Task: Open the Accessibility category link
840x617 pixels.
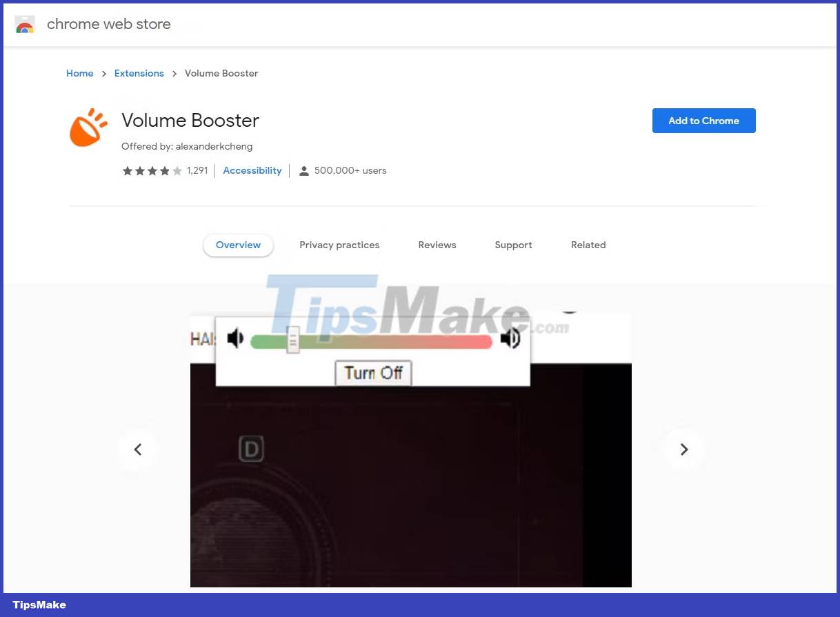Action: [x=252, y=170]
